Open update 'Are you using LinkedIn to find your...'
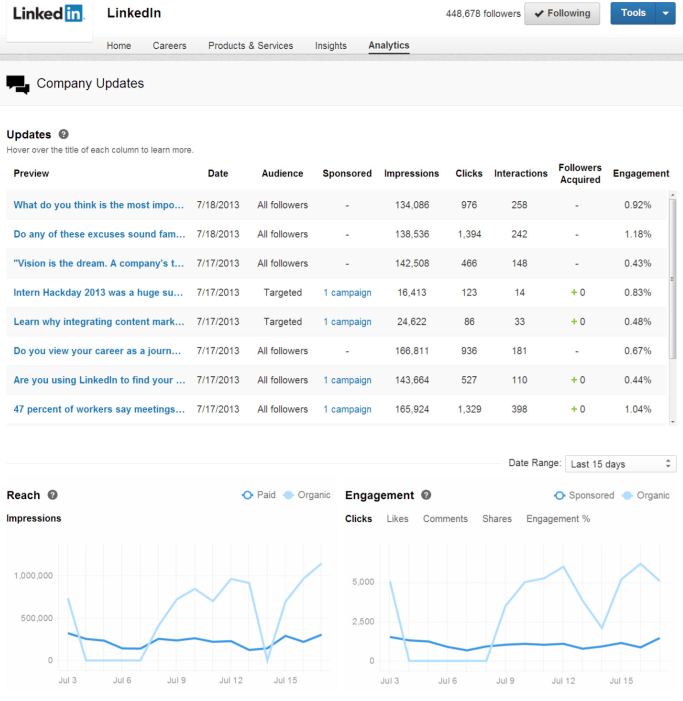The image size is (683, 701). coord(99,380)
